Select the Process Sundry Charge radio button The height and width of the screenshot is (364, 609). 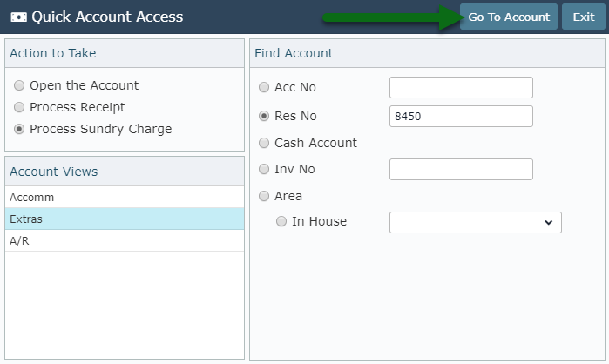click(x=19, y=129)
